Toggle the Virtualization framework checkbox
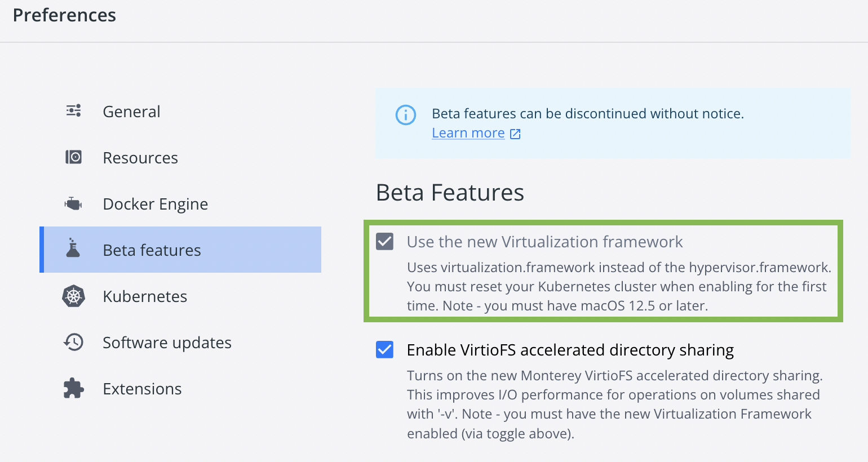 click(x=385, y=242)
